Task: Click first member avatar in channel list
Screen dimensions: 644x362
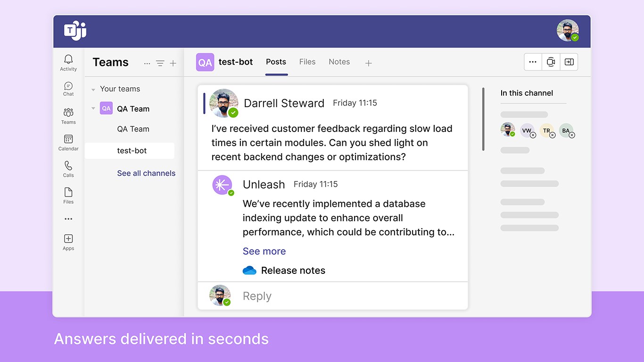Action: click(508, 130)
